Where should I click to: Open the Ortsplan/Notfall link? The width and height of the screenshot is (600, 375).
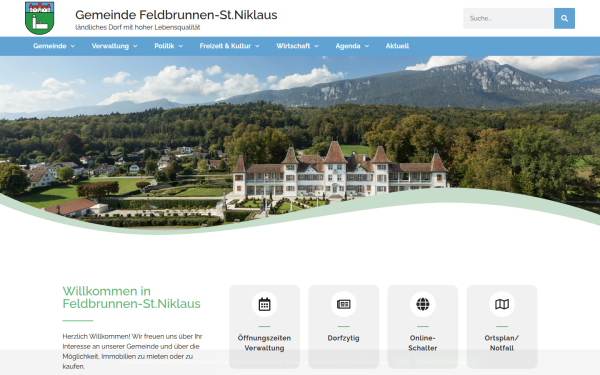pos(502,343)
